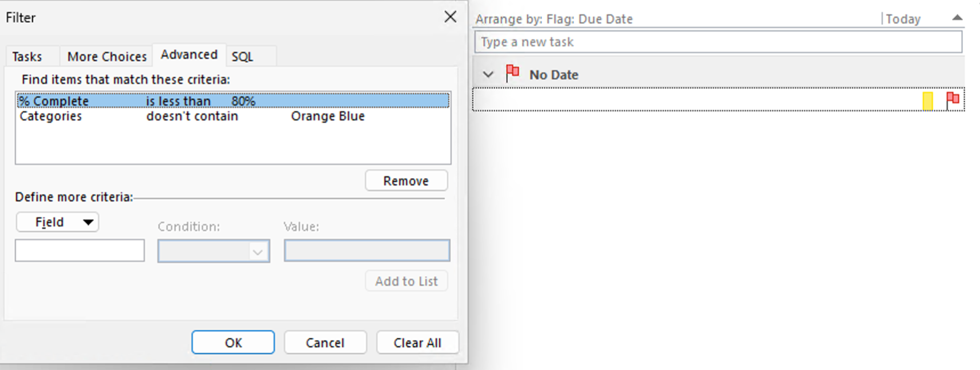The height and width of the screenshot is (370, 980).
Task: Open the Field dropdown arrow
Action: point(89,222)
